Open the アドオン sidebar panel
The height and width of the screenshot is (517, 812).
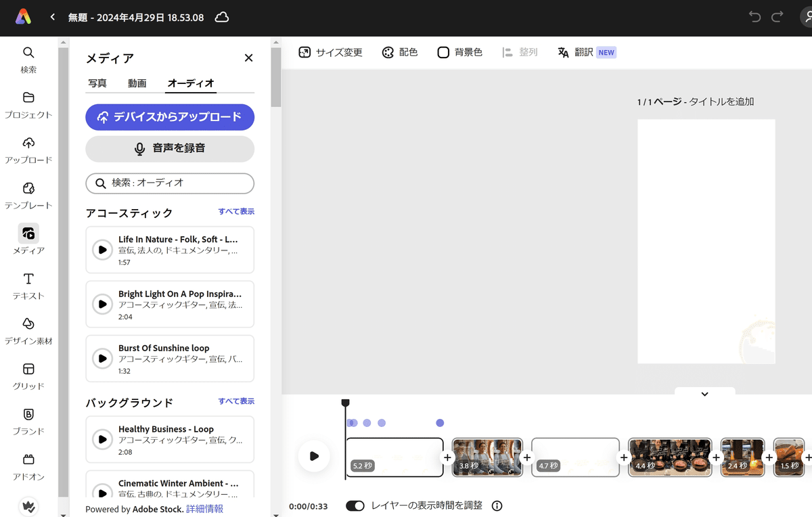click(x=28, y=468)
